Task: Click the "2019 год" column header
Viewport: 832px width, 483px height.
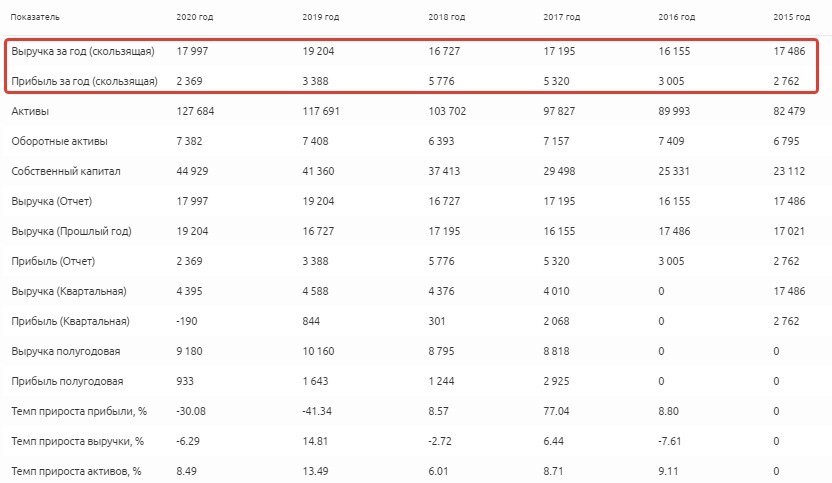Action: 320,17
